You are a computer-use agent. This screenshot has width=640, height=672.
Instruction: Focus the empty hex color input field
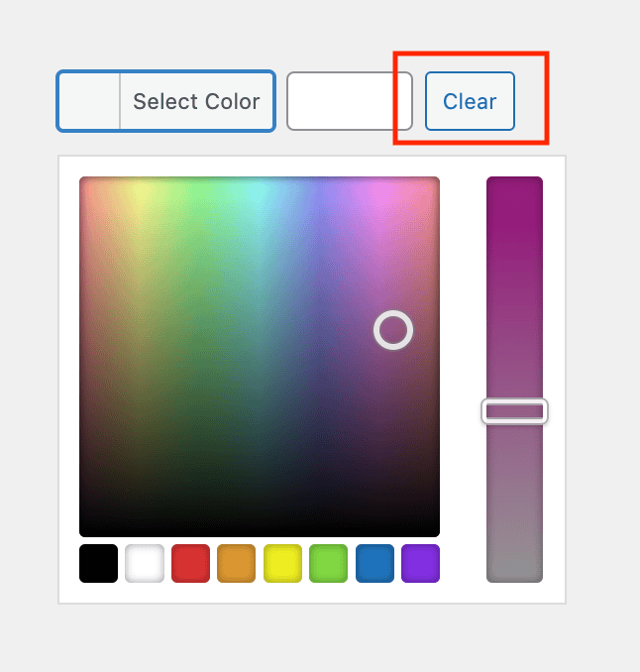point(350,101)
